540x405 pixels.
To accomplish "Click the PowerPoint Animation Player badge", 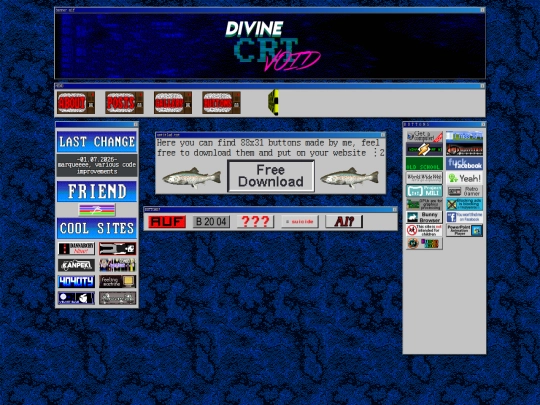I will pyautogui.click(x=464, y=230).
